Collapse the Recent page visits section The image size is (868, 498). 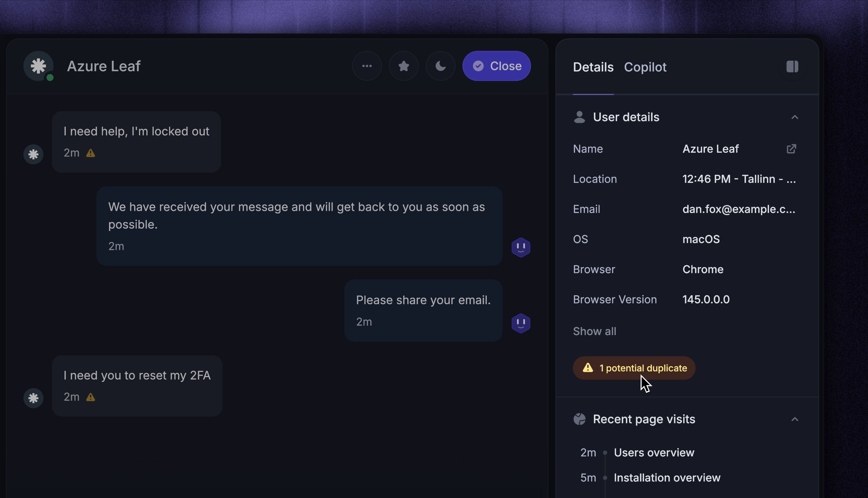(x=794, y=419)
